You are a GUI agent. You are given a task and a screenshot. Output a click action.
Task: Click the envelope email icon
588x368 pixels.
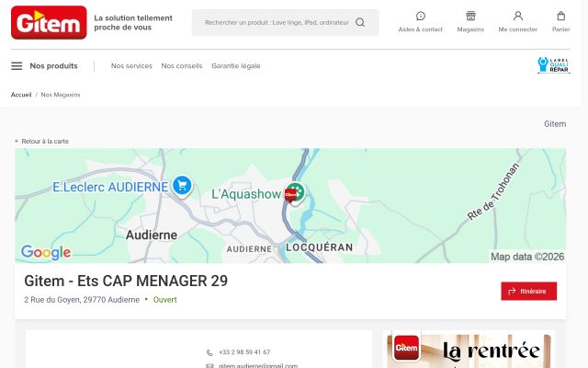tap(209, 366)
